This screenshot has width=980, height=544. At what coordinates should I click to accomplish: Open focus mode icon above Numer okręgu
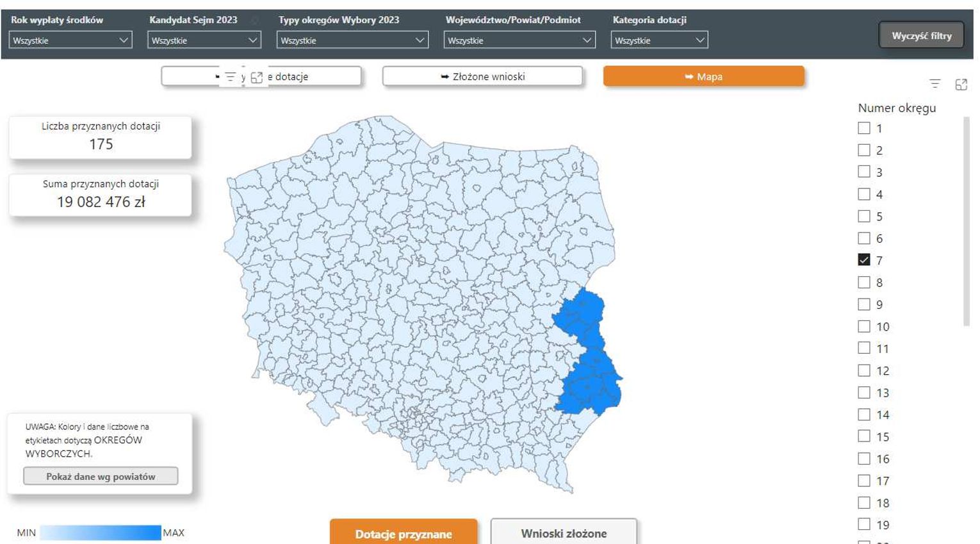tap(961, 84)
